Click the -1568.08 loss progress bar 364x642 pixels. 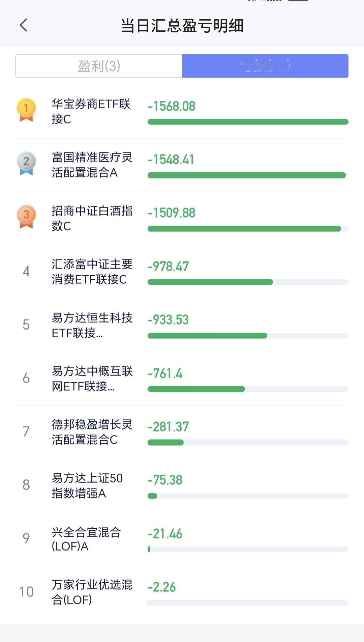coord(248,122)
